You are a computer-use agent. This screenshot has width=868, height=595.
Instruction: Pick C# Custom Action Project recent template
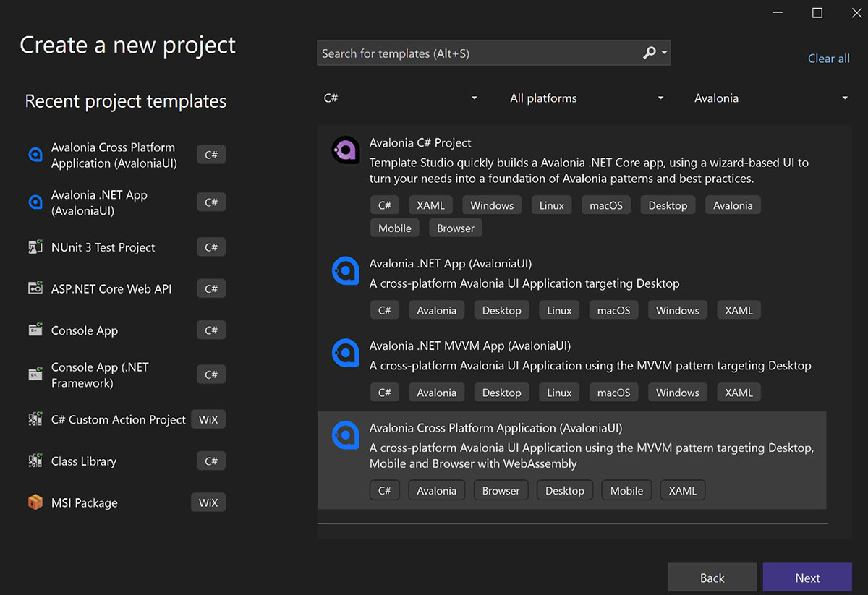pos(118,419)
